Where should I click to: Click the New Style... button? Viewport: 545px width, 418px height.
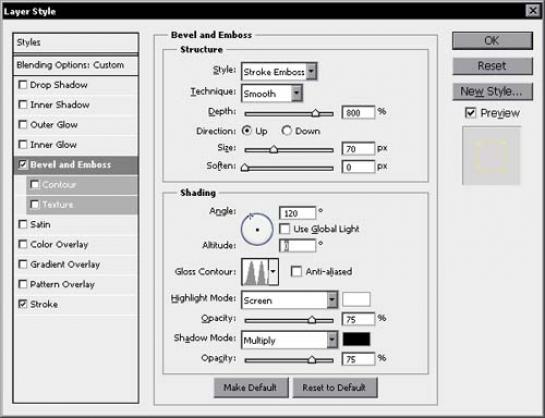click(x=492, y=91)
